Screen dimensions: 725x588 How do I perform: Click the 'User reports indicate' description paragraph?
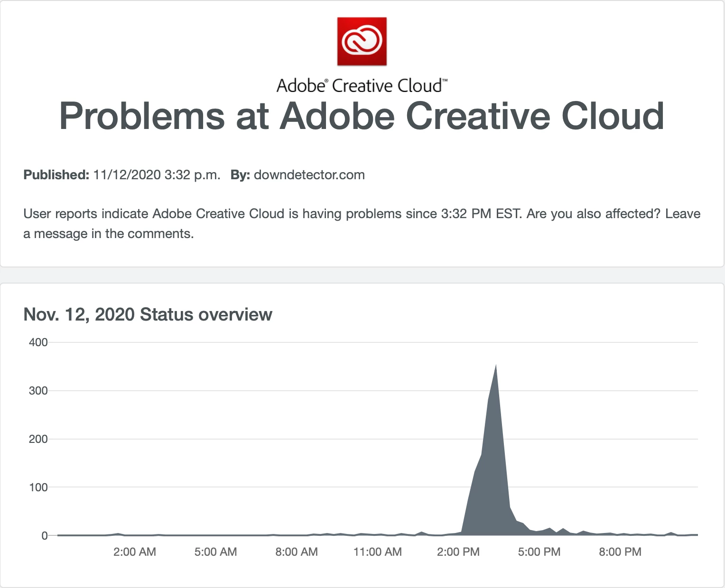362,223
